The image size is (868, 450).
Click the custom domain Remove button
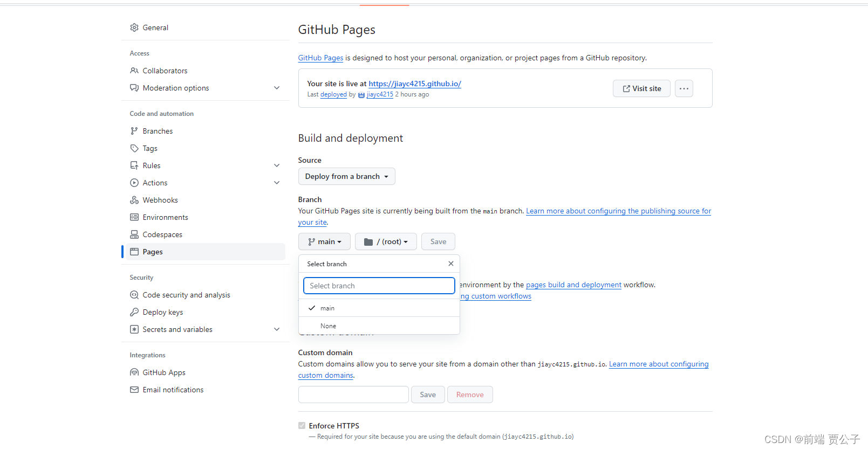pyautogui.click(x=470, y=394)
